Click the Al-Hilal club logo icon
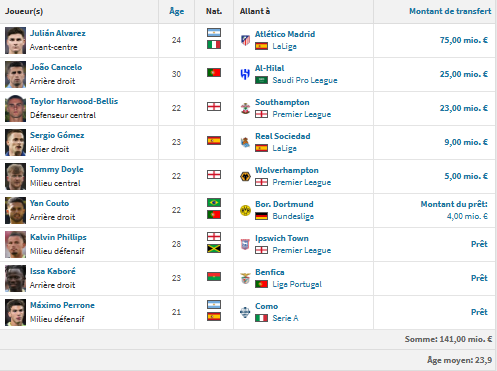This screenshot has height=371, width=497. [245, 74]
